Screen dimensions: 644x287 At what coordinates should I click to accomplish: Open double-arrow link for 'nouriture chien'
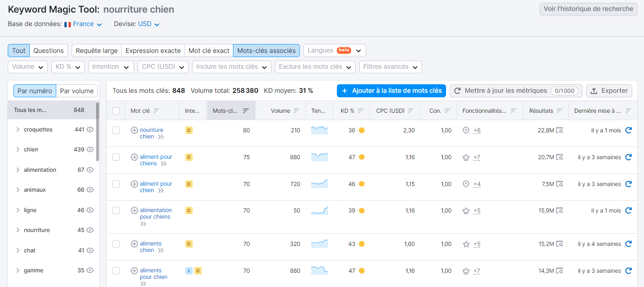(x=161, y=137)
